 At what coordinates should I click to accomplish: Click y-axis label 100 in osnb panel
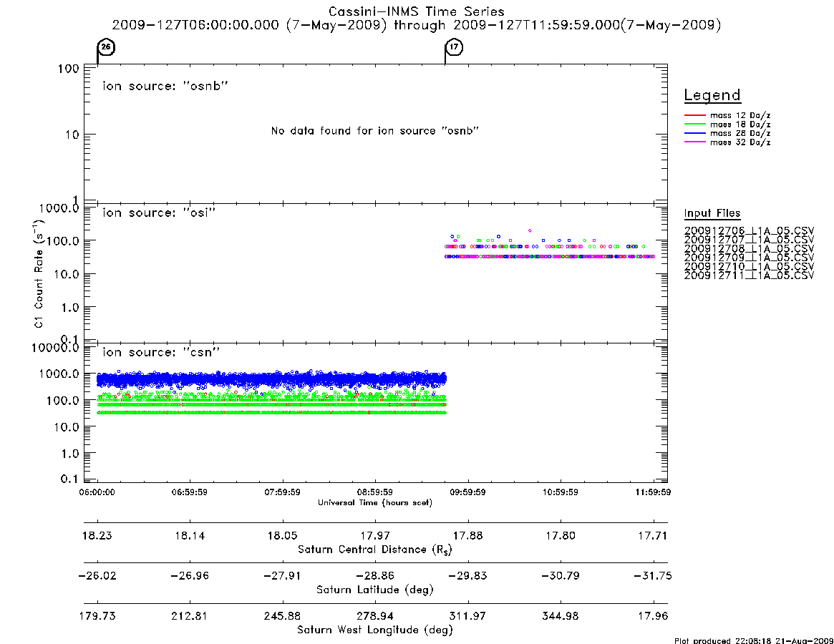click(x=69, y=69)
